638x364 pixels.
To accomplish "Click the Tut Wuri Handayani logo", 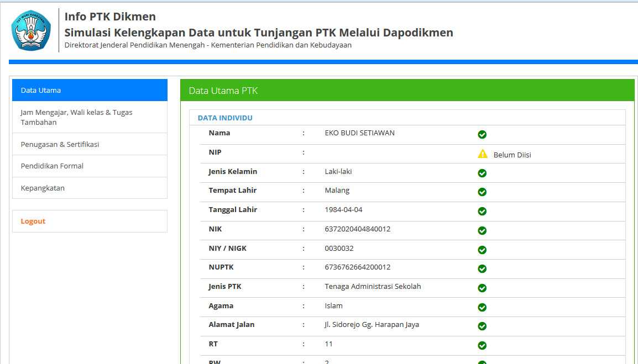I will tap(31, 31).
